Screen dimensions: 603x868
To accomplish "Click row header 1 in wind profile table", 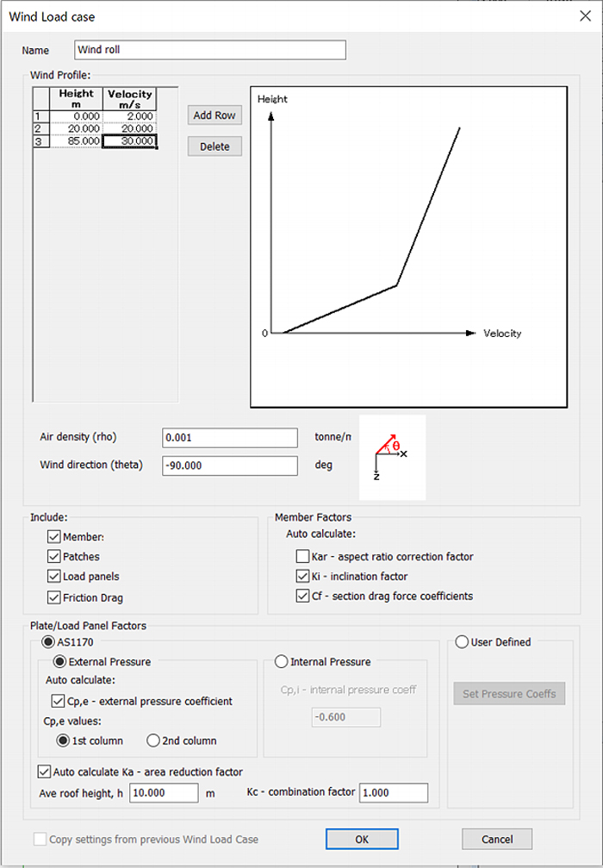I will [41, 116].
